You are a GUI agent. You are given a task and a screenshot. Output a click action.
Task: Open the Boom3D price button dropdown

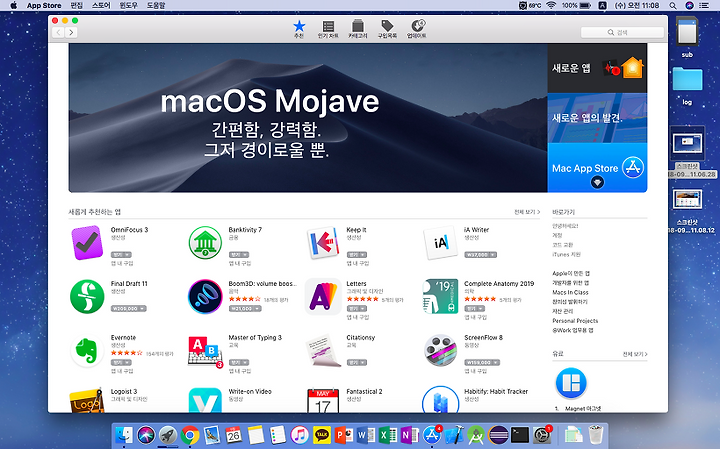[x=245, y=309]
